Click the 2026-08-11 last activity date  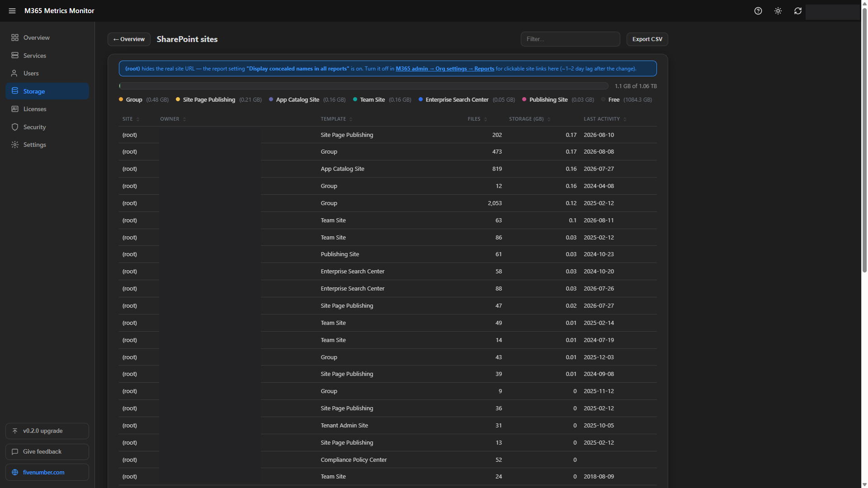coord(599,221)
